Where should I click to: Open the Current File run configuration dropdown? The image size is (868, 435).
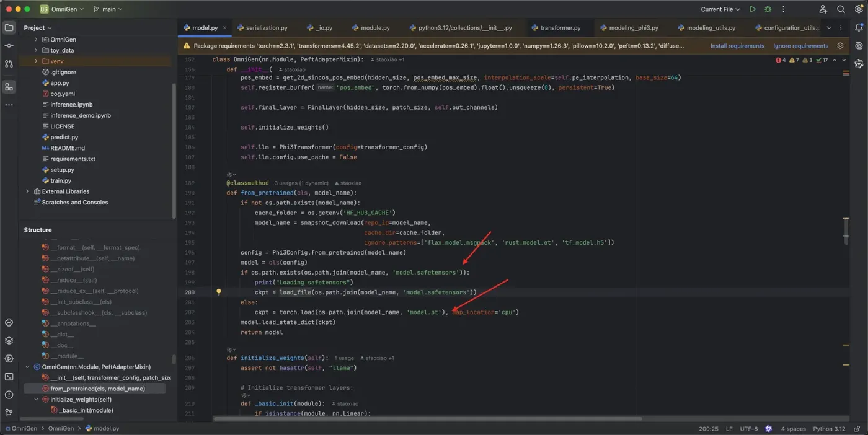[x=720, y=9]
